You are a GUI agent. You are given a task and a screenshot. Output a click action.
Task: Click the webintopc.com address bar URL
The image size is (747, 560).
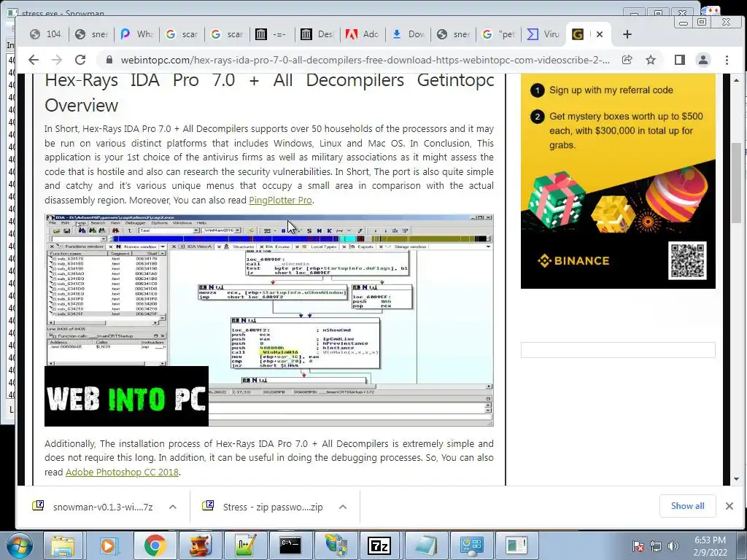365,60
